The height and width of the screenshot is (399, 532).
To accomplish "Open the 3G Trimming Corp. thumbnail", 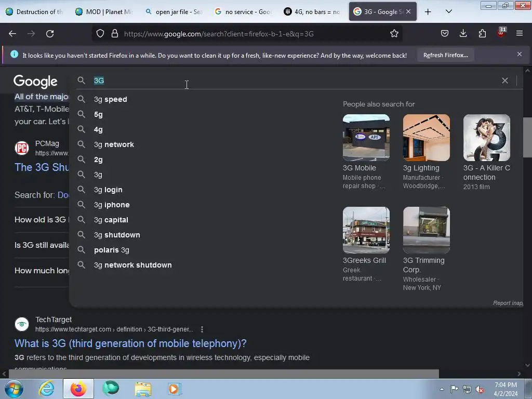I will coord(427,230).
